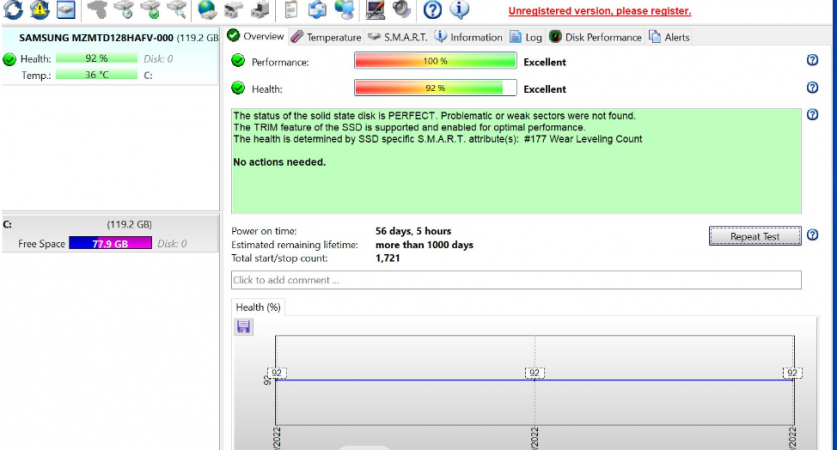Click green check icon beside Performance label
Viewport: 837px width, 450px height.
coord(238,60)
